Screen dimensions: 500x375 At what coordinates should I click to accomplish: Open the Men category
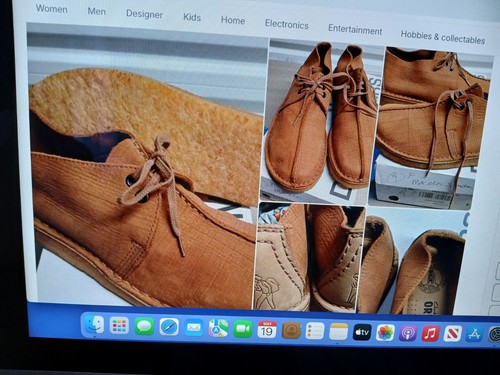point(97,11)
